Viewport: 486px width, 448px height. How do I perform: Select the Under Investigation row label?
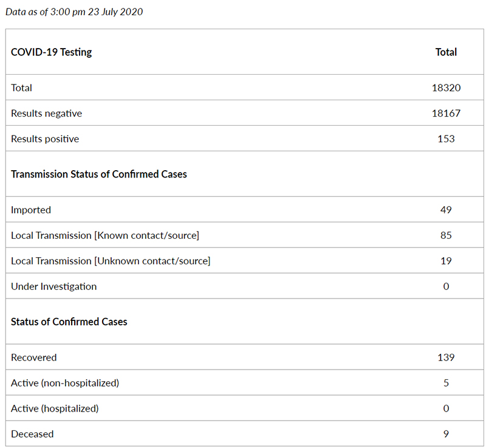pos(53,286)
